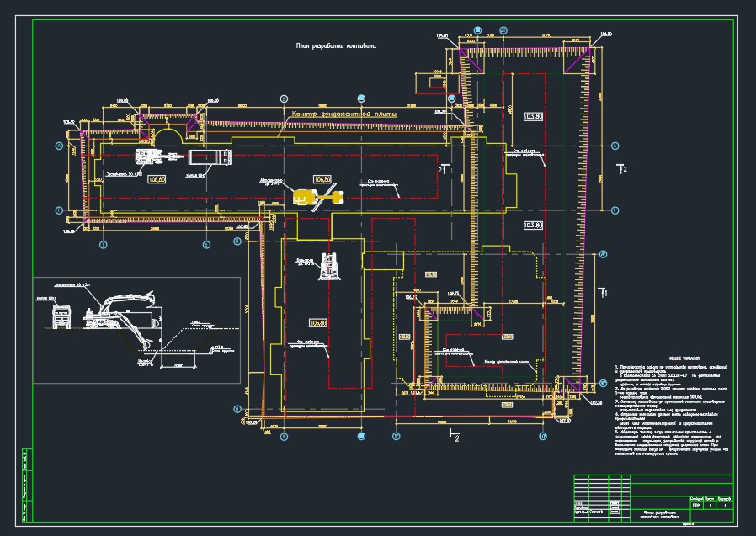Select the yellow motor grader symbol
The image size is (756, 536).
point(319,197)
